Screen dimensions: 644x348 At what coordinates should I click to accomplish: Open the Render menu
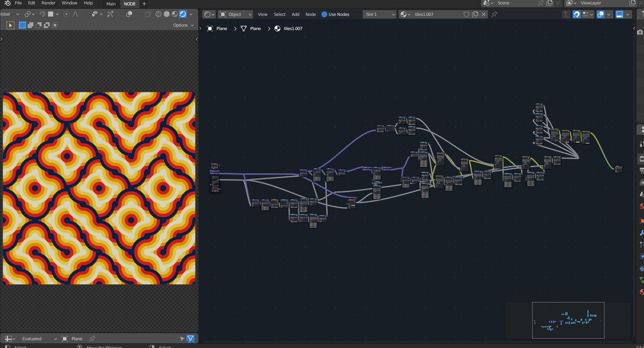coord(48,3)
